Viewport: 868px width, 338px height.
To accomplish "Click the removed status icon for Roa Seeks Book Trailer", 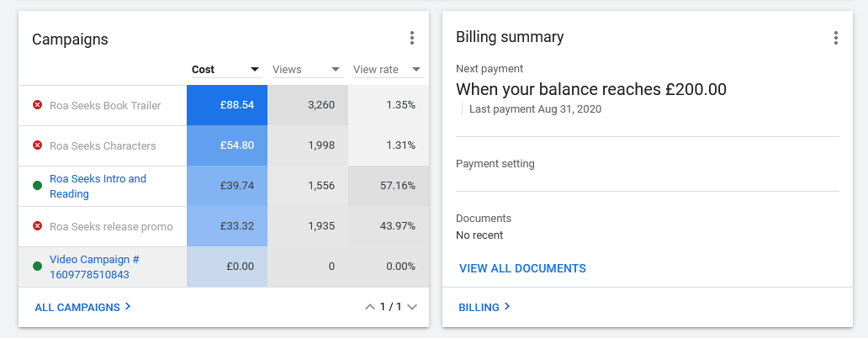I will pyautogui.click(x=37, y=105).
